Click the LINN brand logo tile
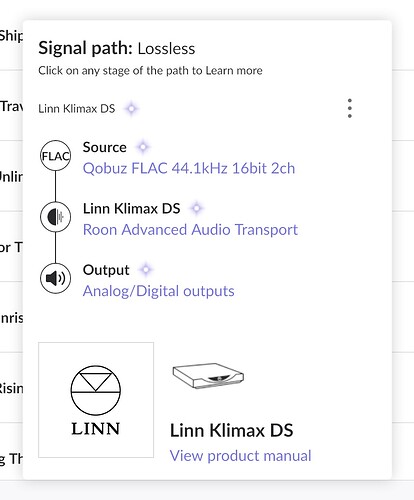This screenshot has width=414, height=500. (96, 400)
